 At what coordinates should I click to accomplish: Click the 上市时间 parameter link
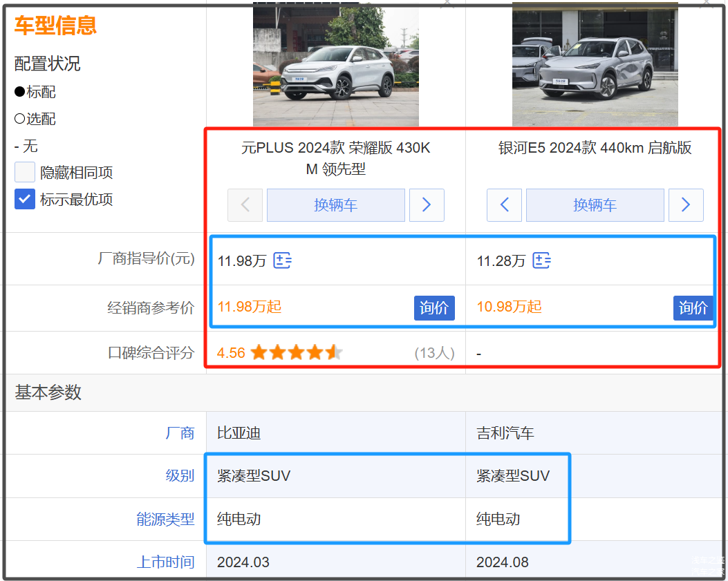[x=166, y=562]
